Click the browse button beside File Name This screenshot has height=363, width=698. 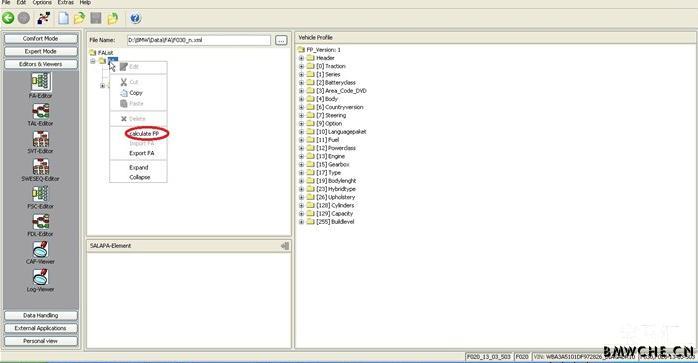point(281,40)
